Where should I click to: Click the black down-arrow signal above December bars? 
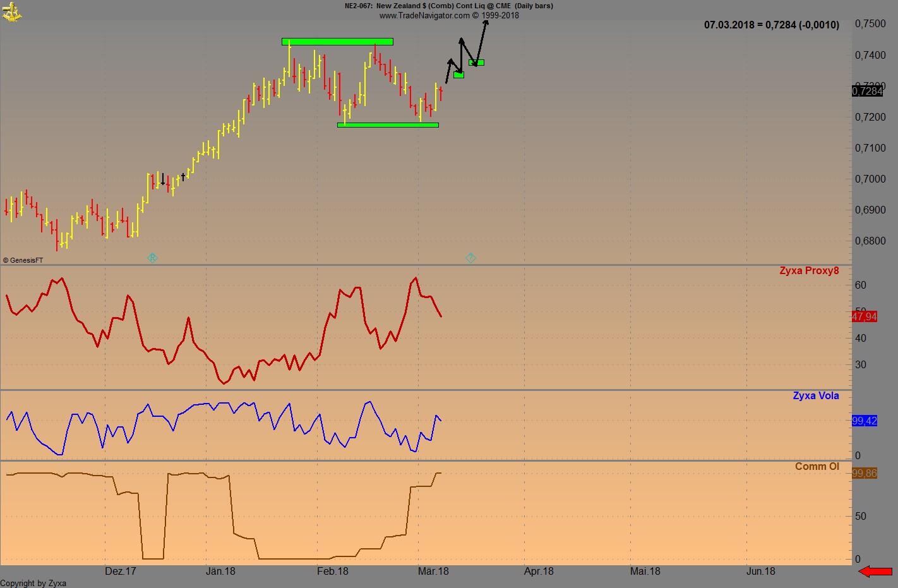163,179
